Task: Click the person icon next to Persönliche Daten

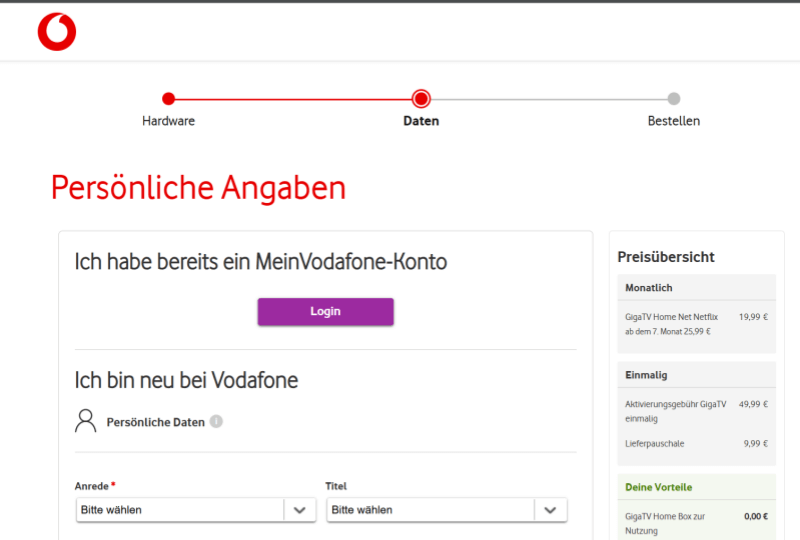Action: pyautogui.click(x=86, y=421)
